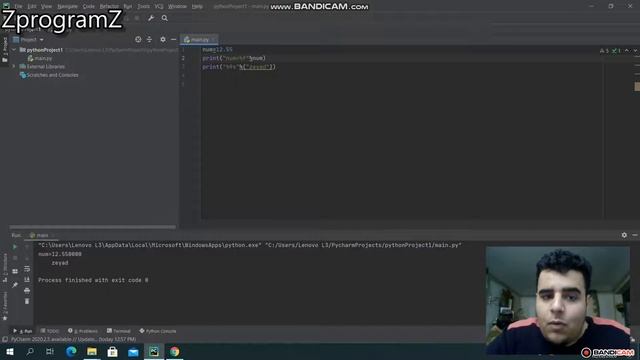Click the PyCharm update available status message

tap(73, 339)
